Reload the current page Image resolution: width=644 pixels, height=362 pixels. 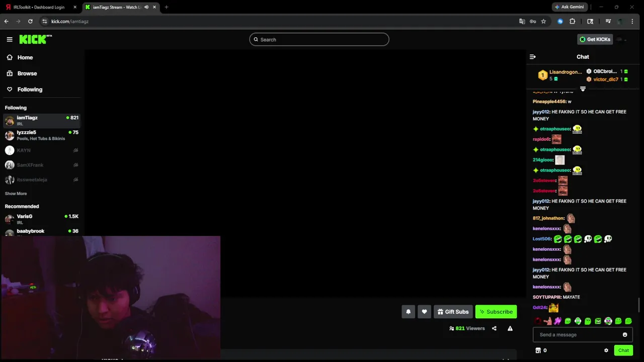pos(30,21)
